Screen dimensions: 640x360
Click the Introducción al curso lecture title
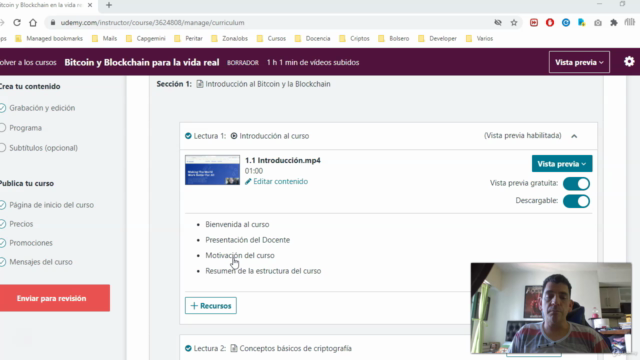(274, 136)
